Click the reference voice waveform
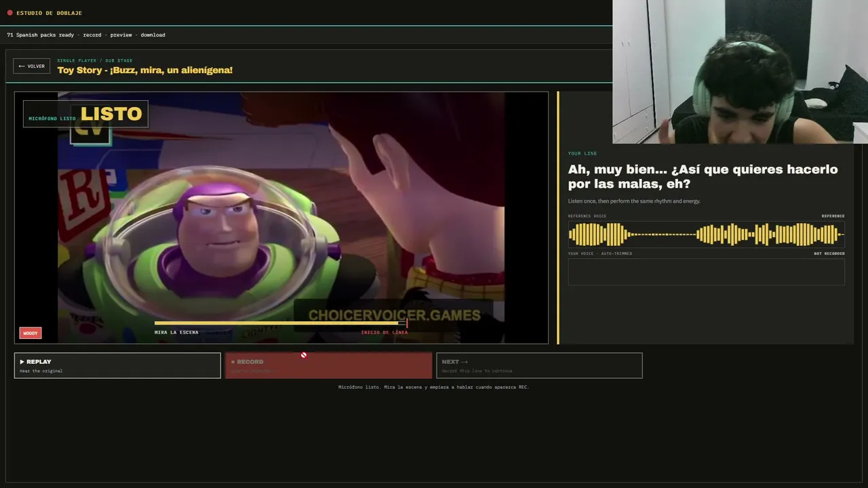The height and width of the screenshot is (488, 868). 706,235
